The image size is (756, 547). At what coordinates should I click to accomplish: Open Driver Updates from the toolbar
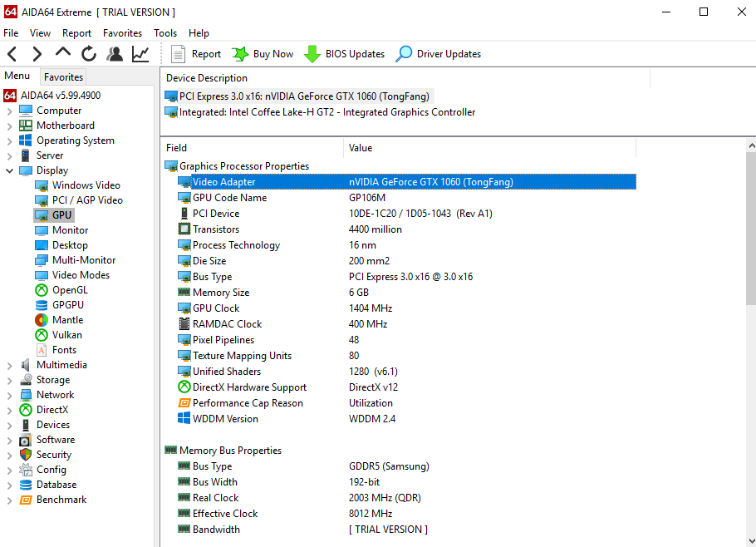click(439, 54)
